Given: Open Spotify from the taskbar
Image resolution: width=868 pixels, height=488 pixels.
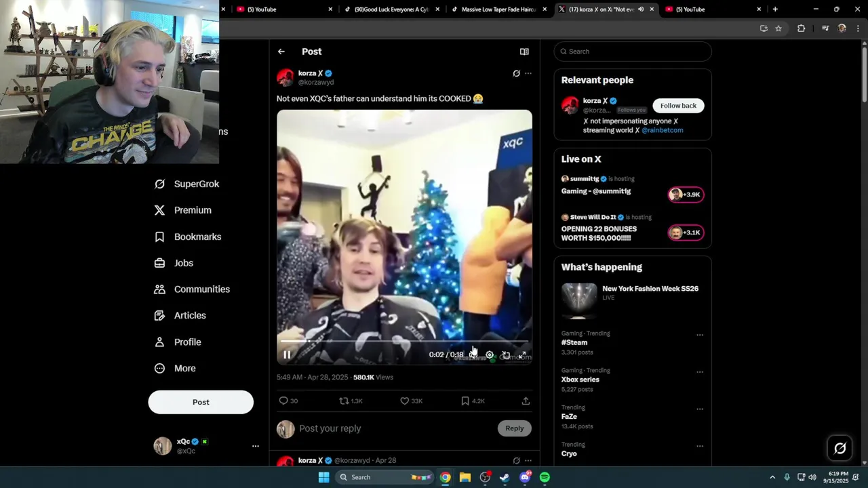Looking at the screenshot, I should tap(545, 477).
